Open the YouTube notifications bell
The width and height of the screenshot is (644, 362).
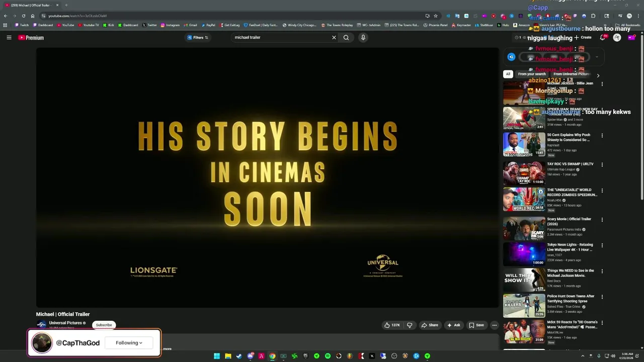point(603,37)
